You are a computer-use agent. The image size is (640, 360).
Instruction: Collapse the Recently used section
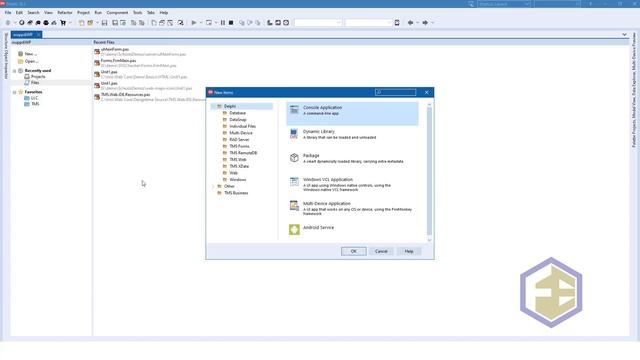coord(14,71)
